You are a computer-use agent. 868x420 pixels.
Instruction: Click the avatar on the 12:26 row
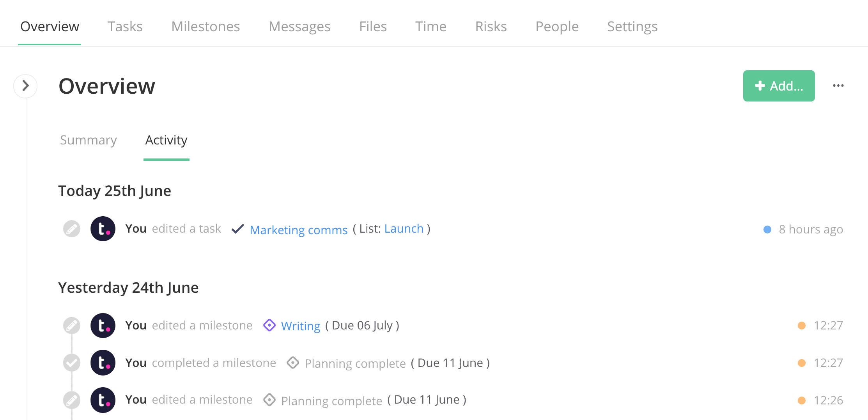point(103,400)
